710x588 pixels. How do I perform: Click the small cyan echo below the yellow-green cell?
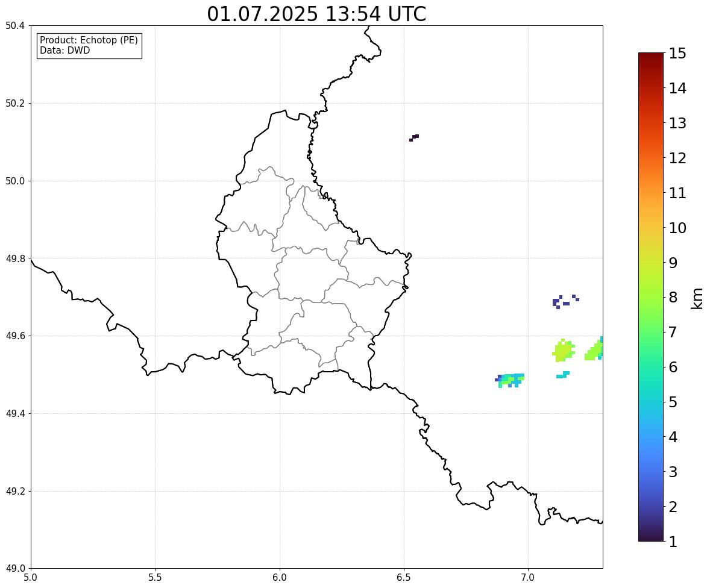click(563, 375)
